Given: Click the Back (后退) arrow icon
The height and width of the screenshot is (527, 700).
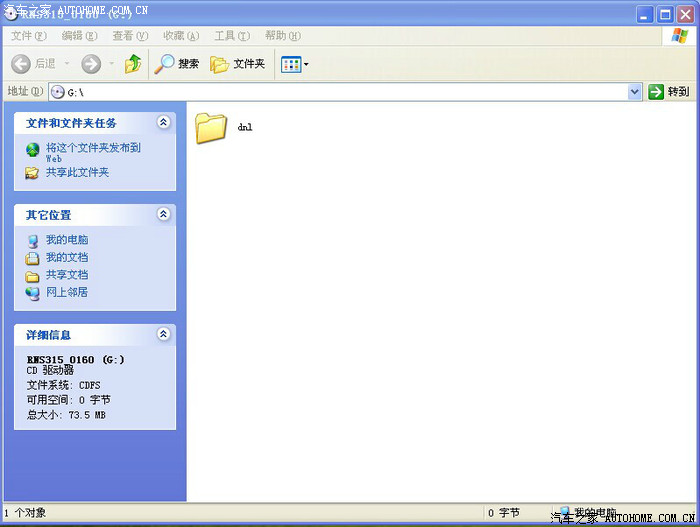Looking at the screenshot, I should pyautogui.click(x=21, y=64).
